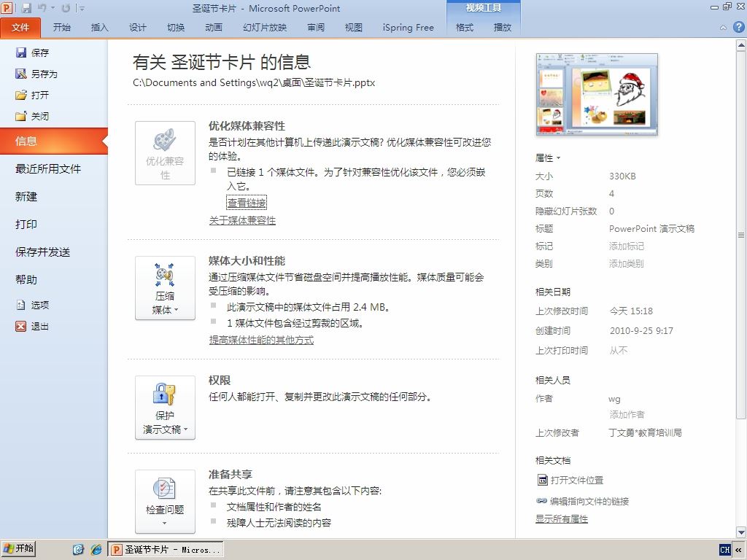Open the iSpring Free tab
747x560 pixels.
409,27
